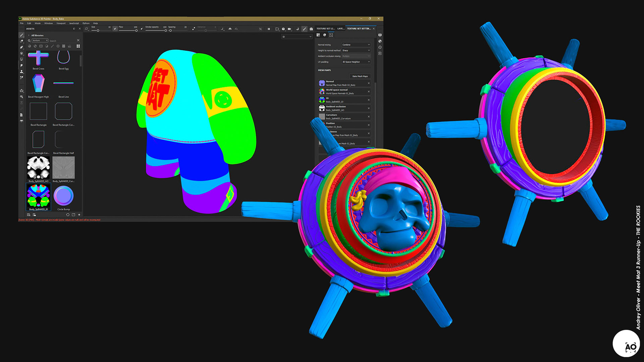This screenshot has height=362, width=644.
Task: Open the UV padding 3D Space Neighbor dropdown
Action: (356, 62)
